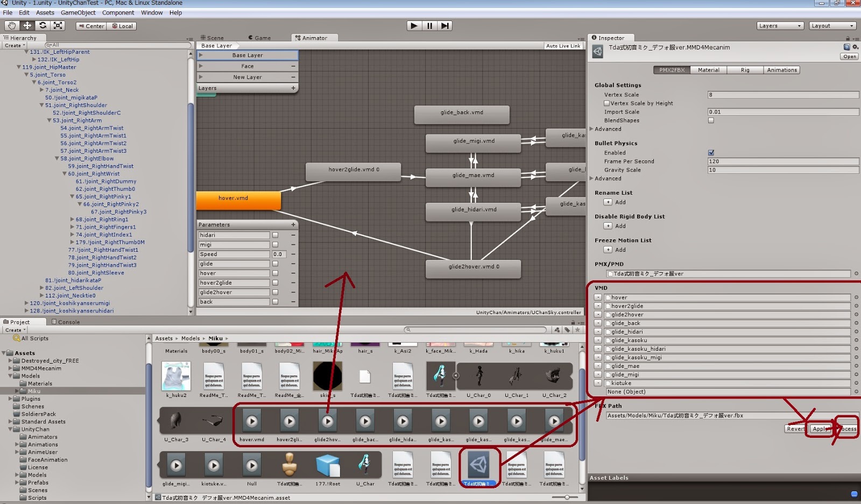Select the U_Char avatar asset
This screenshot has width=861, height=504.
click(365, 469)
